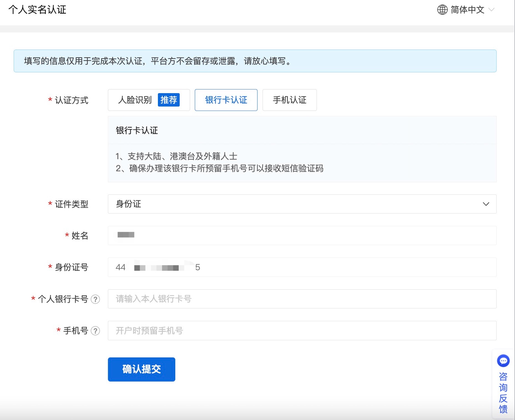Click the 确认提交 button

142,369
